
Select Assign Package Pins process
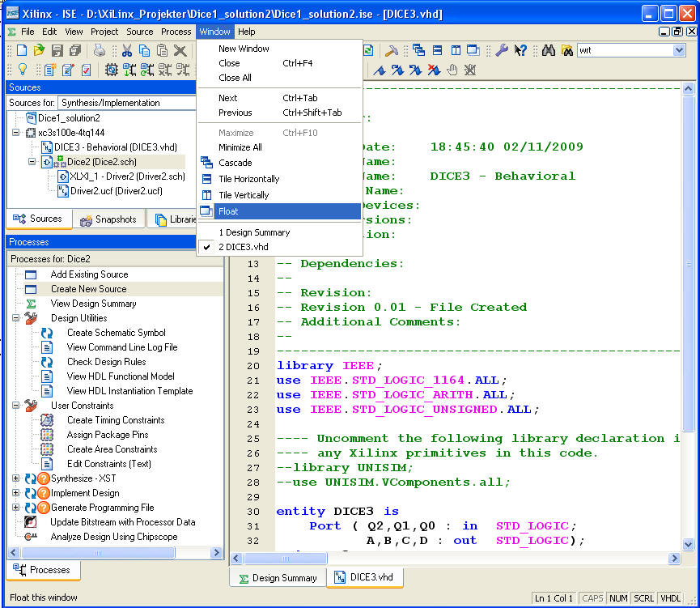click(108, 435)
